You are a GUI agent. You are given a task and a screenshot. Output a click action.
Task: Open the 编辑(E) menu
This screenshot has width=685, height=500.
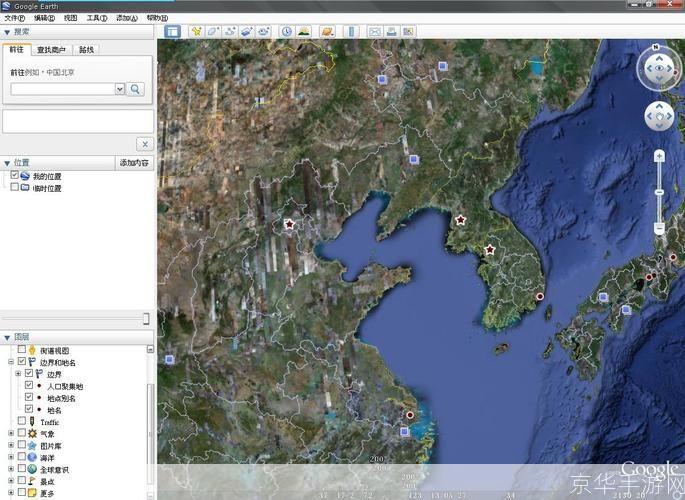(x=44, y=18)
